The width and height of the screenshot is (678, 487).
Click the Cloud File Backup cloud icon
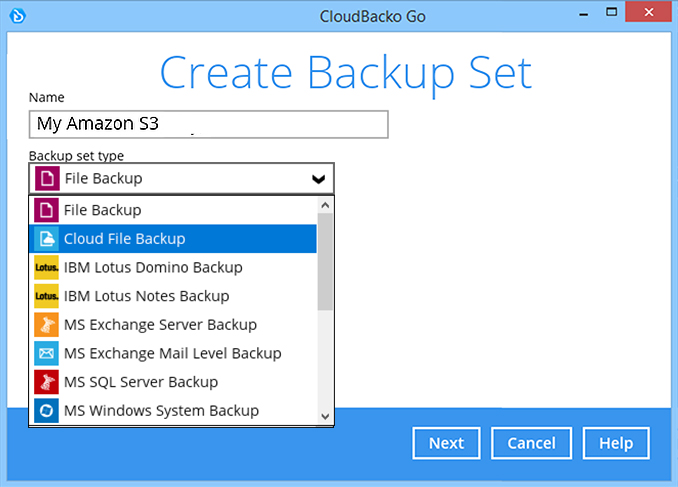click(46, 239)
